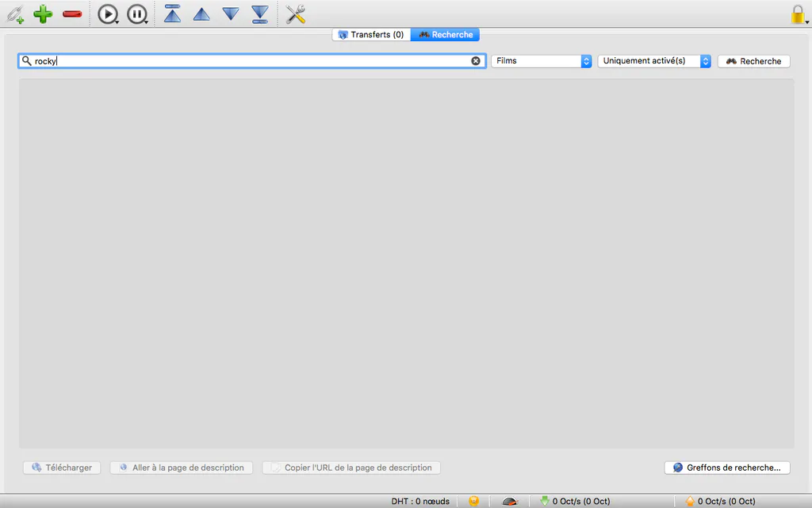Move torrent to bottom of queue
The width and height of the screenshot is (812, 508).
(259, 14)
